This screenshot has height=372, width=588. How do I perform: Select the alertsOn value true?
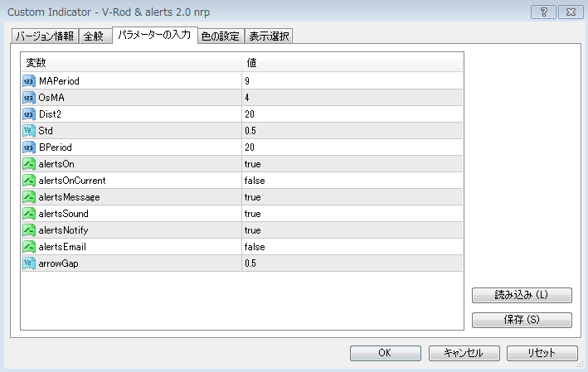tap(253, 164)
